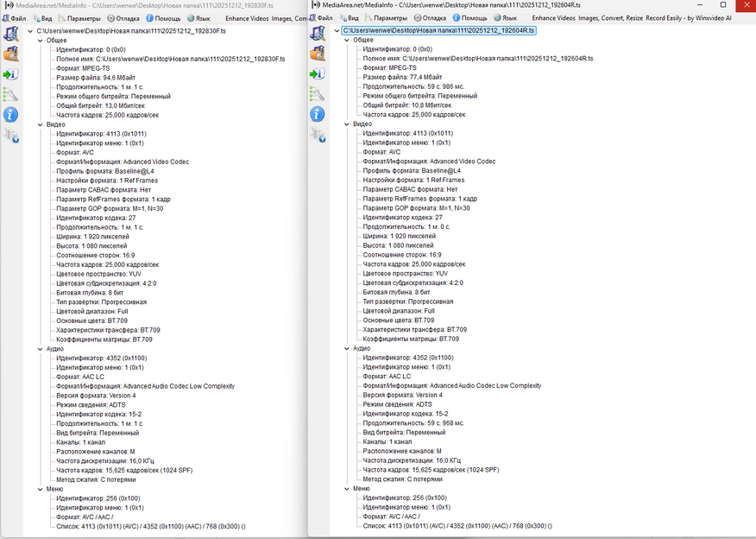
Task: Collapse root 192830F.ts file node in left window
Action: click(30, 31)
